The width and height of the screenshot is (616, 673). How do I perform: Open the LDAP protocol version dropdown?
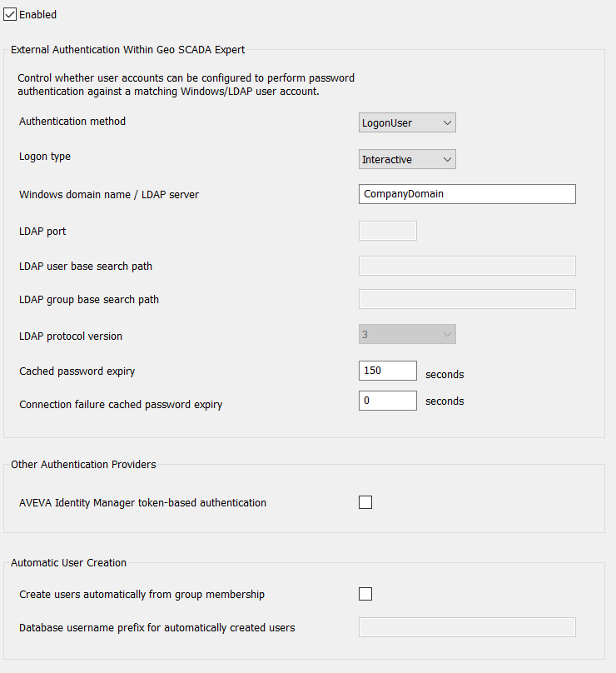pyautogui.click(x=407, y=335)
